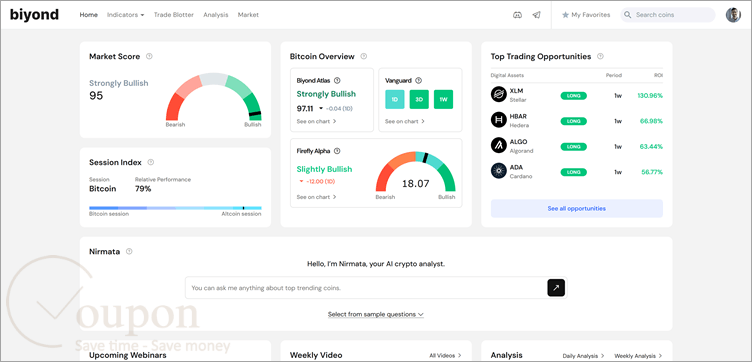Show info icon next to Biyond Atlas
Image resolution: width=752 pixels, height=362 pixels.
(337, 81)
